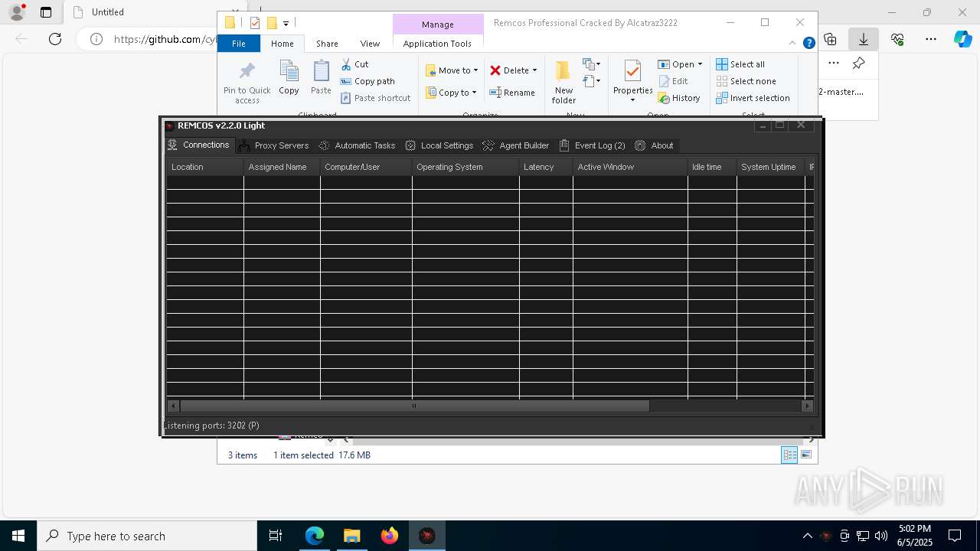Click Copy path in the ribbon

[367, 81]
